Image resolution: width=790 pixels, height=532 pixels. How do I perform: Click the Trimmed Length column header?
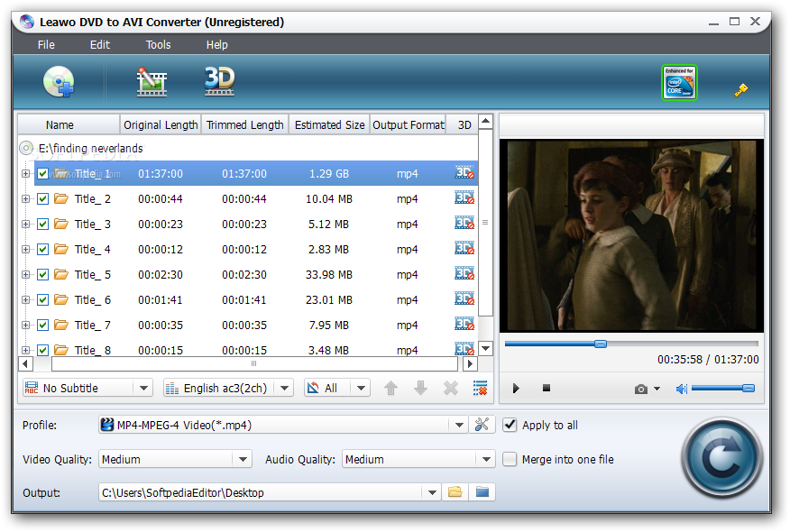click(245, 124)
